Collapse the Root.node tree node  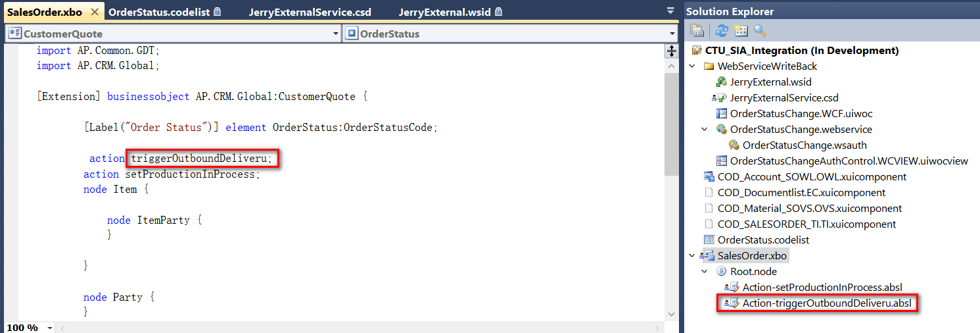(x=705, y=272)
